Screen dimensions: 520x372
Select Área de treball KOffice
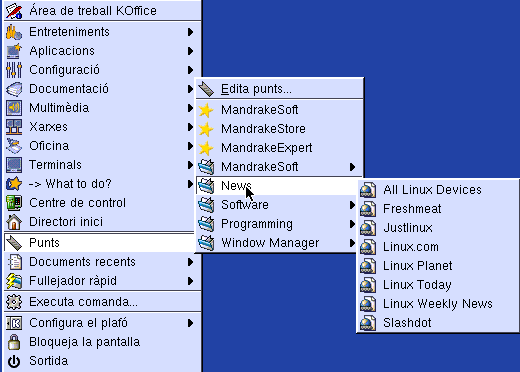(102, 11)
